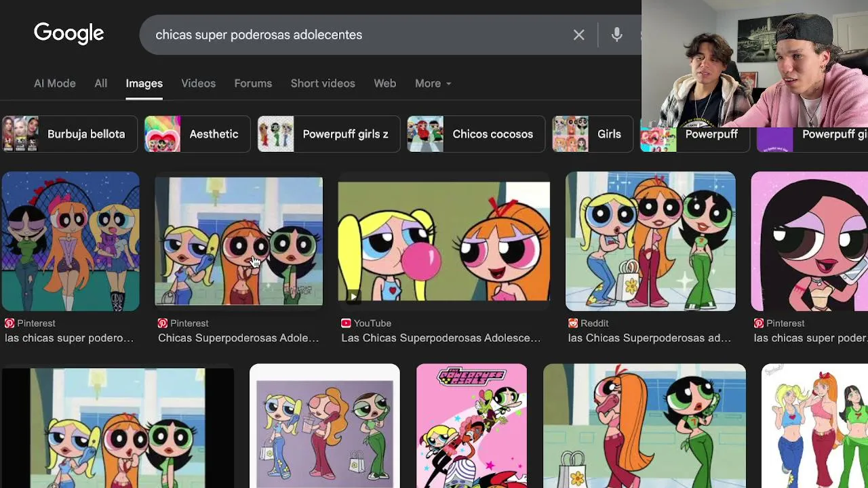The image size is (868, 488).
Task: Filter by the 'Aesthetic' chip
Action: [x=197, y=134]
